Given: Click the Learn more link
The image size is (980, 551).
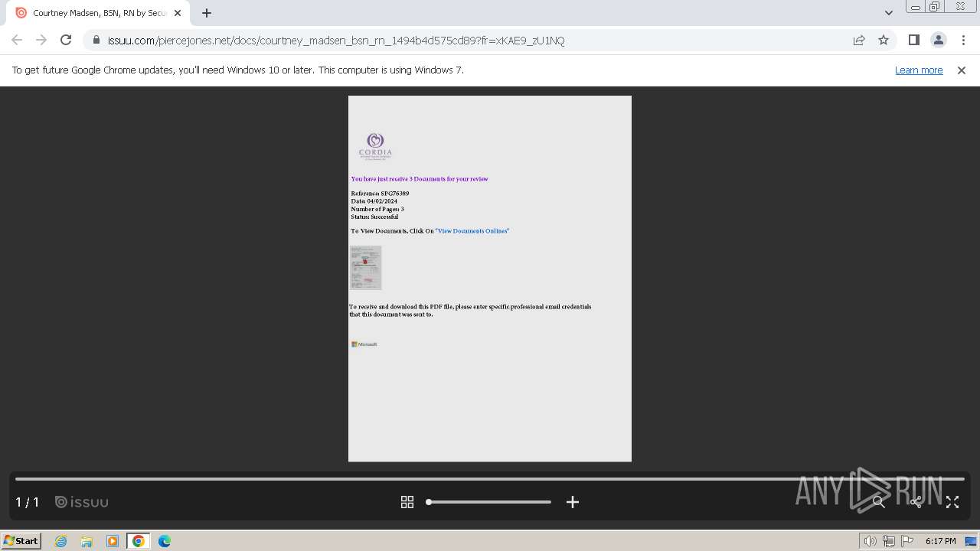Looking at the screenshot, I should tap(919, 70).
